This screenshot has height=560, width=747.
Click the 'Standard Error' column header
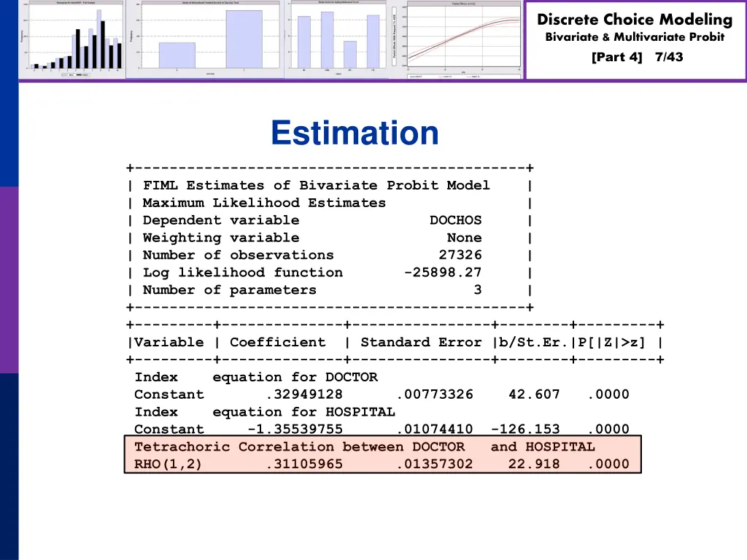point(421,343)
